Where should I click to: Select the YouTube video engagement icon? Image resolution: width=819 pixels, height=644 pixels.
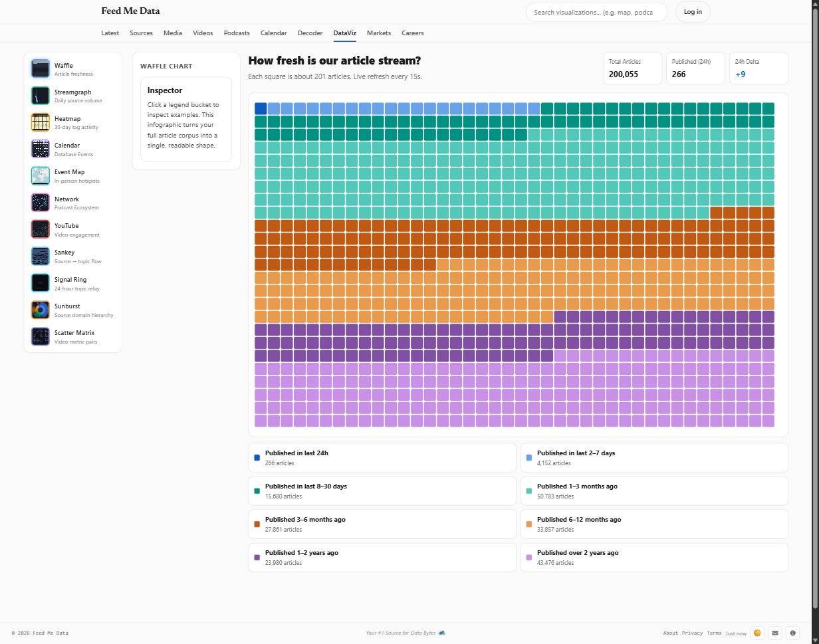(x=40, y=229)
